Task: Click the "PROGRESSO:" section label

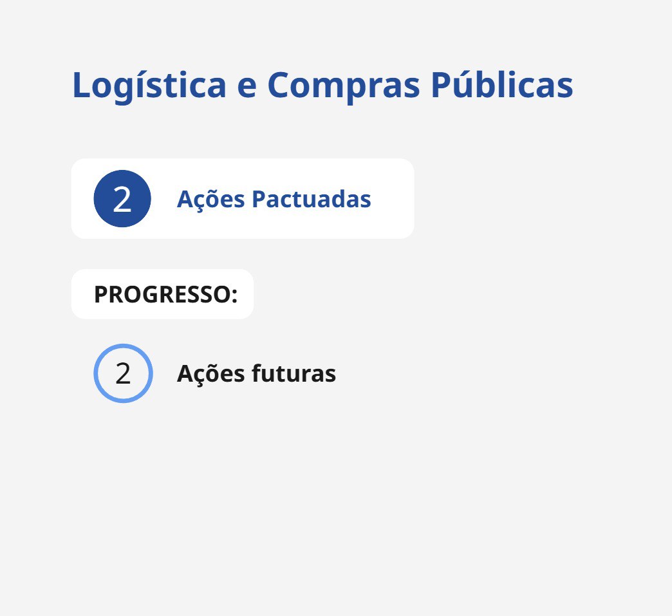Action: click(165, 294)
